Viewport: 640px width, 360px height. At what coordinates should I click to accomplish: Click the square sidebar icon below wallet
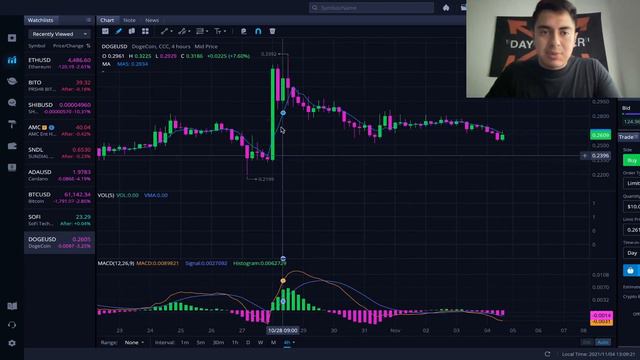12,167
